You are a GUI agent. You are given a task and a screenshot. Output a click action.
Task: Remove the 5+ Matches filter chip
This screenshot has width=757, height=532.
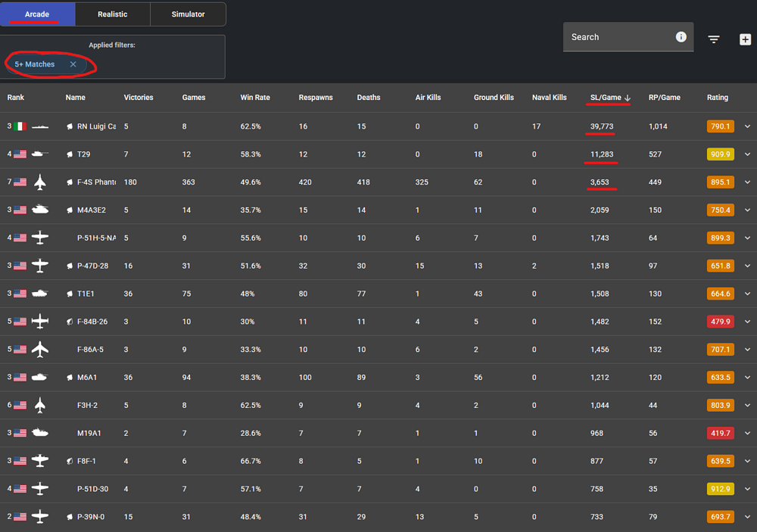(x=73, y=64)
